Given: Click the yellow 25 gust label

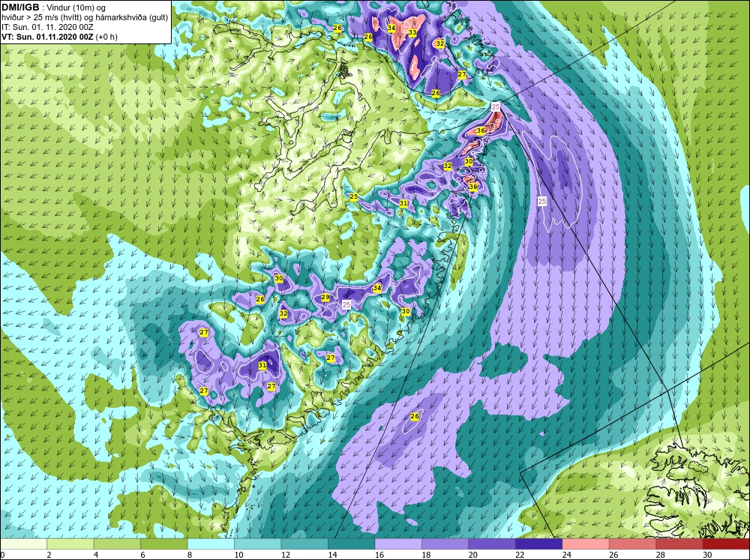Looking at the screenshot, I should pyautogui.click(x=354, y=196).
